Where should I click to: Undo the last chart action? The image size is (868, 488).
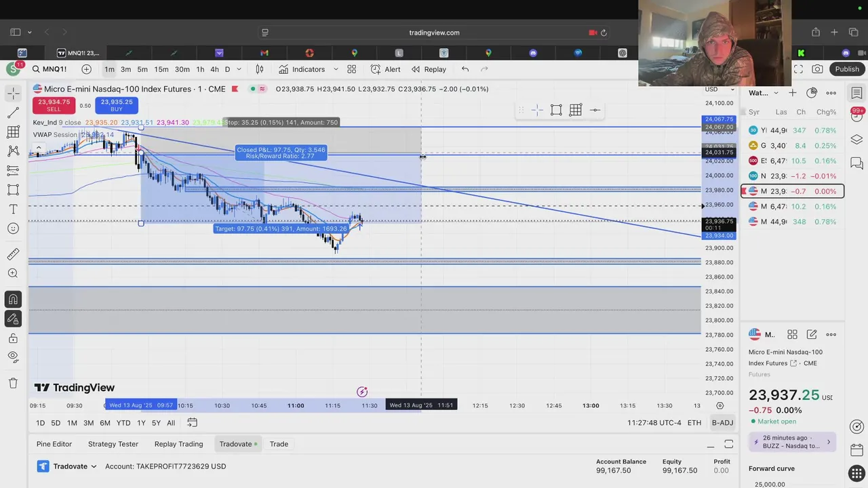pyautogui.click(x=465, y=69)
